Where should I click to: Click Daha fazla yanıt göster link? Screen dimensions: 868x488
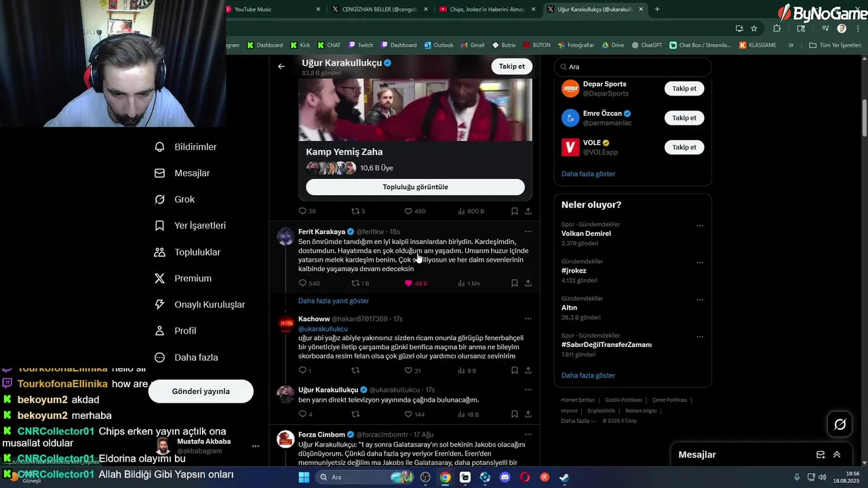point(334,301)
